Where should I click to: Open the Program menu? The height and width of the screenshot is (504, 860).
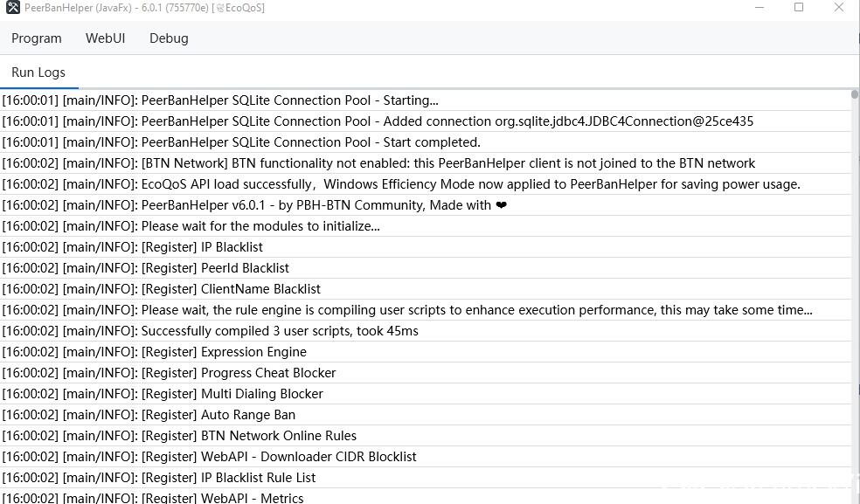37,38
